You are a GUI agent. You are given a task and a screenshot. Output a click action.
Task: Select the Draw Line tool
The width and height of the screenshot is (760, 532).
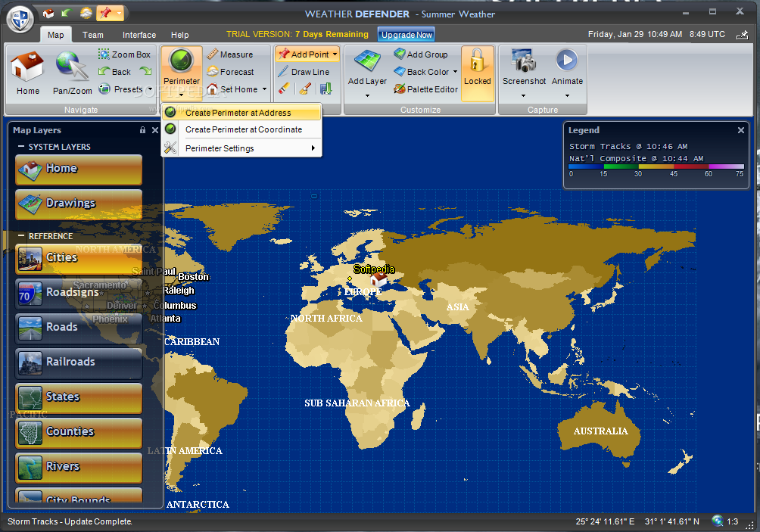click(x=304, y=72)
